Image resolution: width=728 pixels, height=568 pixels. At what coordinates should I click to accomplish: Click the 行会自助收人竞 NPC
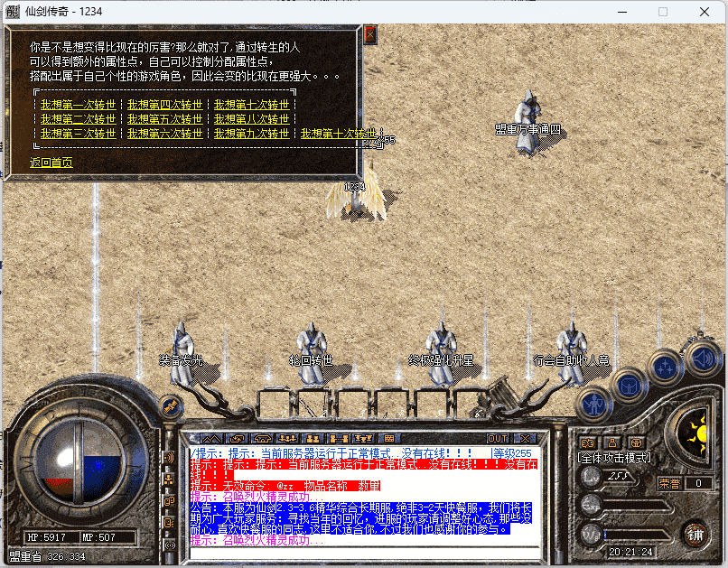(571, 354)
